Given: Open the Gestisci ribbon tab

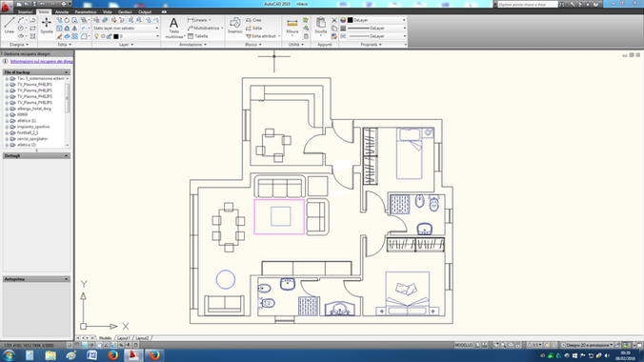Looking at the screenshot, I should point(125,12).
